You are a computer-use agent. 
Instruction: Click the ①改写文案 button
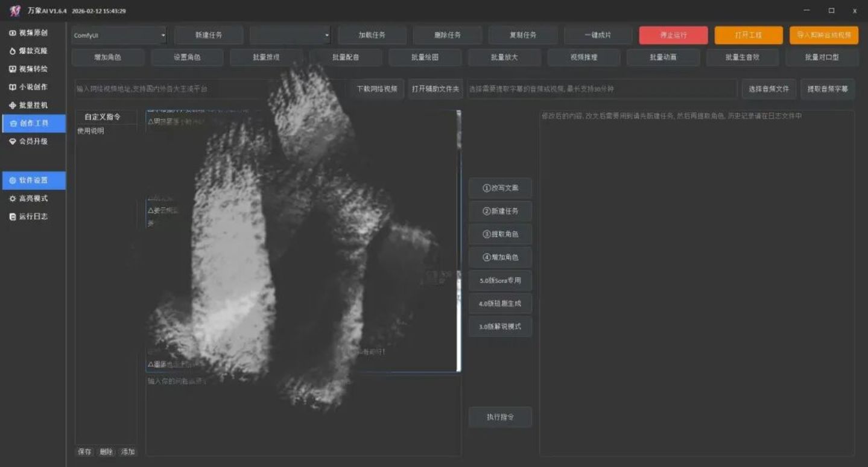coord(500,188)
